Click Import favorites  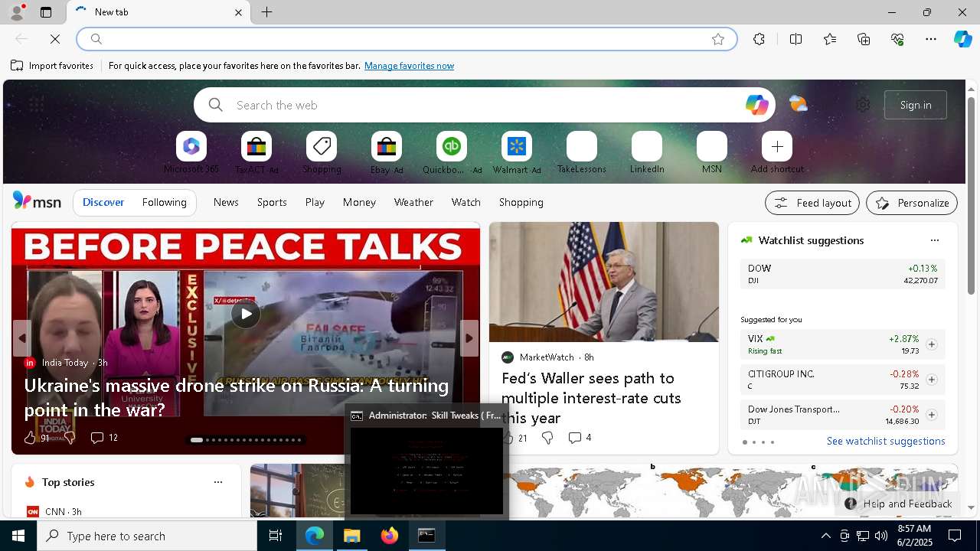click(x=52, y=66)
